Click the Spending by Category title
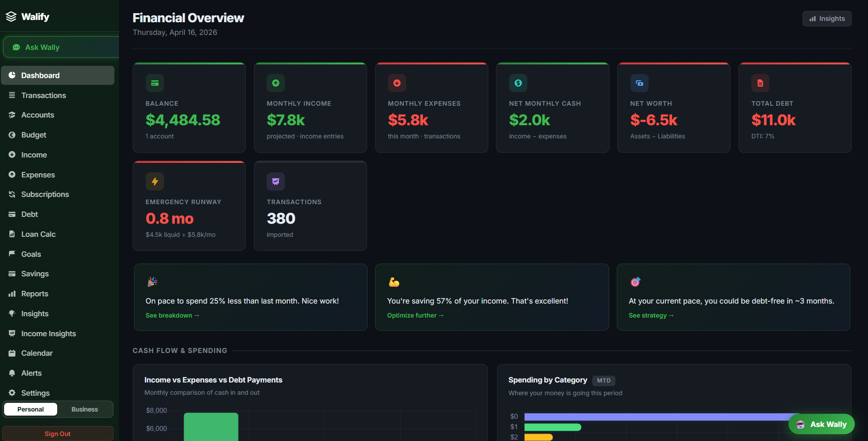Image resolution: width=868 pixels, height=441 pixels. click(x=548, y=380)
